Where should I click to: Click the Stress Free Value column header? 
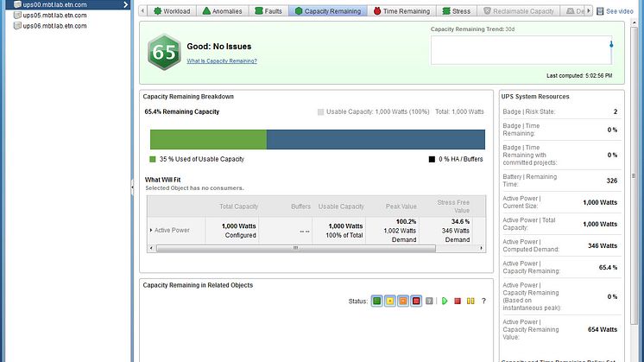pos(453,206)
